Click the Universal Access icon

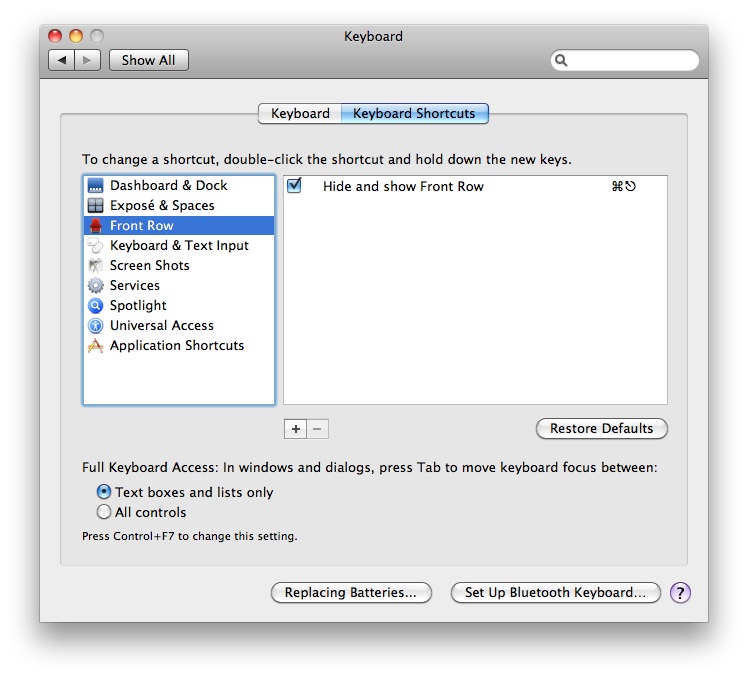click(95, 325)
